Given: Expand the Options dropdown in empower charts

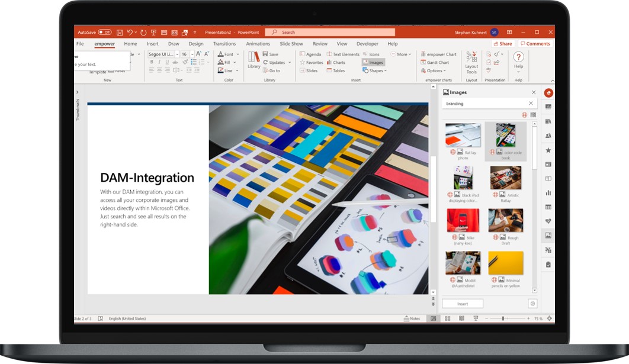Looking at the screenshot, I should click(435, 70).
